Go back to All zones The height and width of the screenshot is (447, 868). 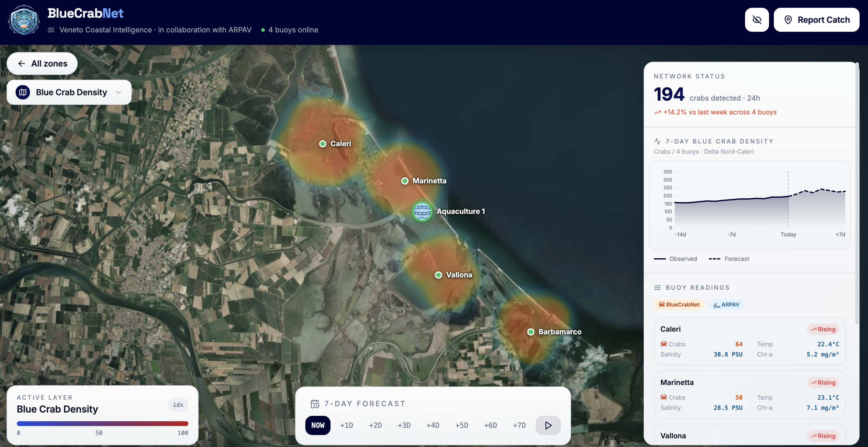pyautogui.click(x=42, y=64)
